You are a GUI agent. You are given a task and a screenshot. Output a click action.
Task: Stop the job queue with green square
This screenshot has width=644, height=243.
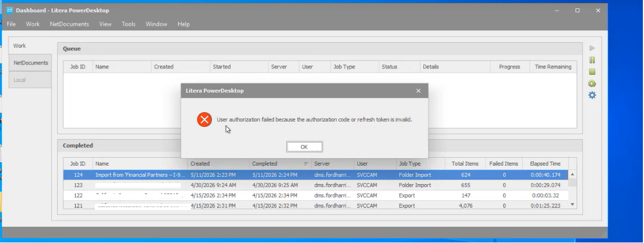[592, 72]
